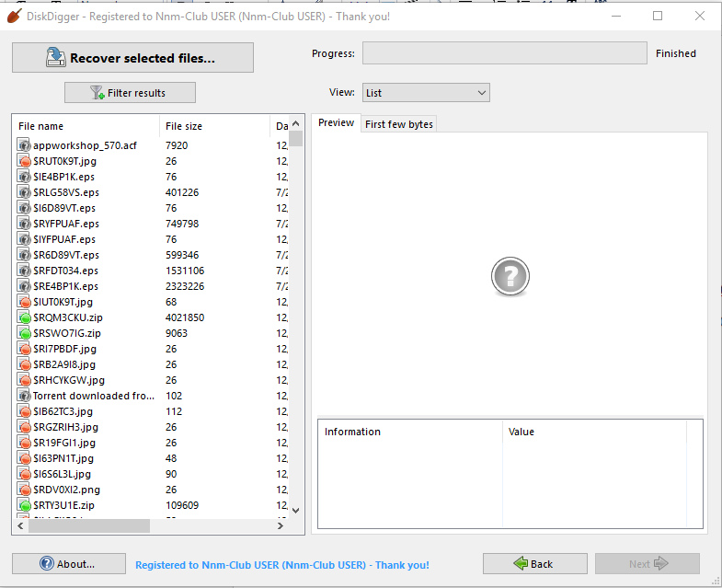
Task: Click the red icon of $I6S6L3L.jpg
Action: coord(24,474)
